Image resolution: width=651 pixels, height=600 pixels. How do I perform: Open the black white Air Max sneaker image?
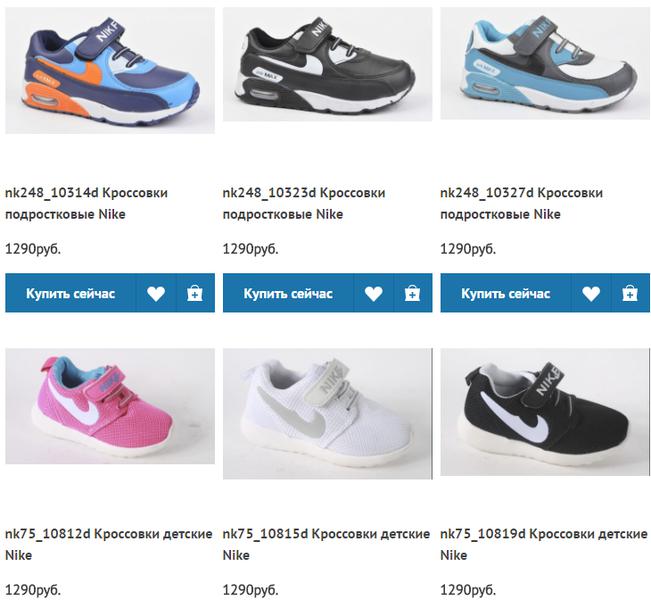pyautogui.click(x=328, y=64)
